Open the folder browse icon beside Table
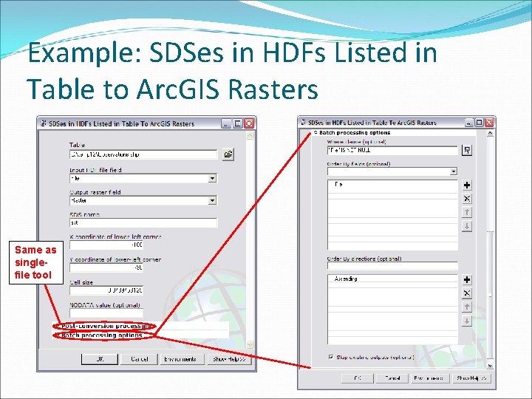This screenshot has width=532, height=399. [228, 154]
